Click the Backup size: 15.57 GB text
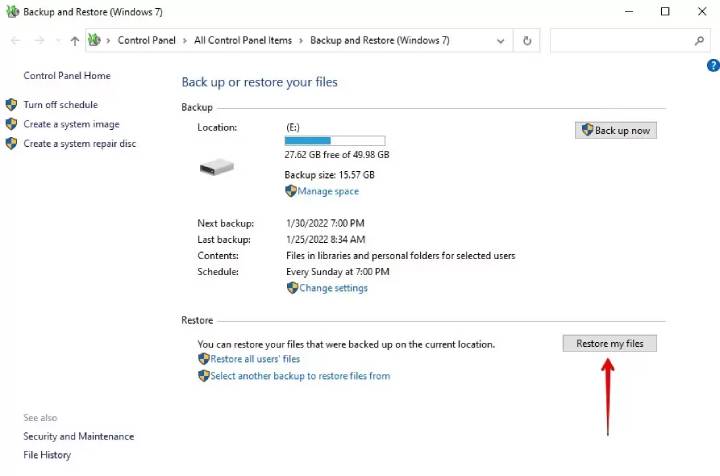The image size is (720, 476). (x=329, y=175)
